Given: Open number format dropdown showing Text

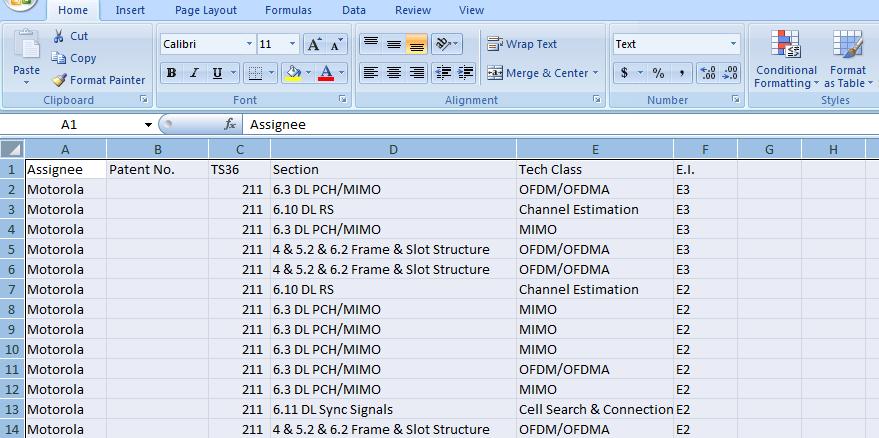Looking at the screenshot, I should 733,44.
